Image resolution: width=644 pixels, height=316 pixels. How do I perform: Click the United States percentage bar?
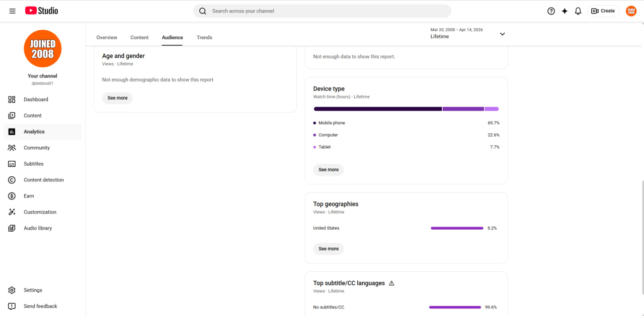tap(457, 228)
